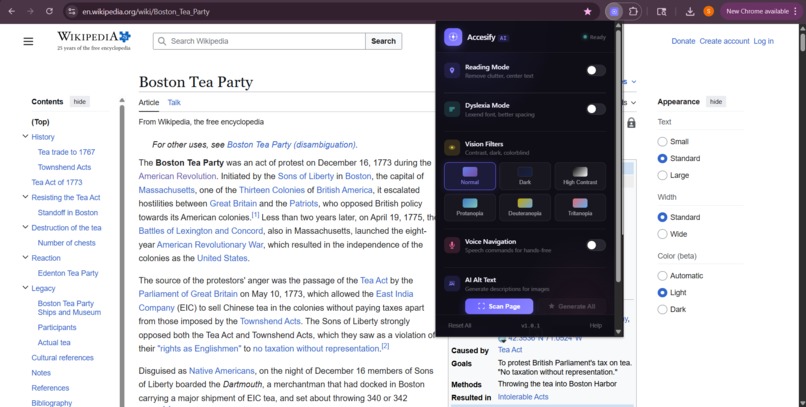The image size is (806, 407).
Task: Collapse the Reaction section chevron
Action: [25, 257]
